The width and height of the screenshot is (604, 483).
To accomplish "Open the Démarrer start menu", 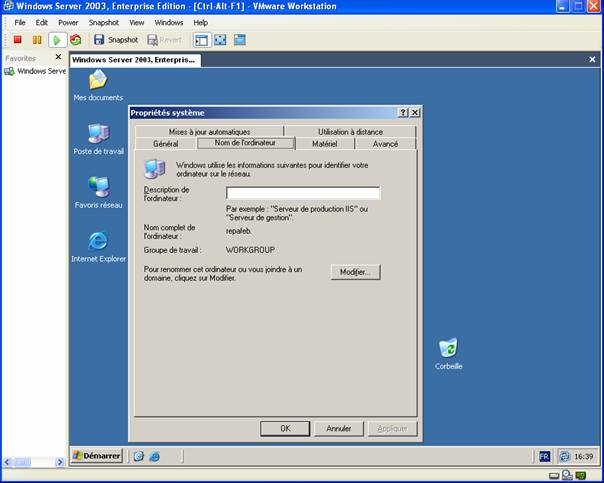I will tap(97, 456).
